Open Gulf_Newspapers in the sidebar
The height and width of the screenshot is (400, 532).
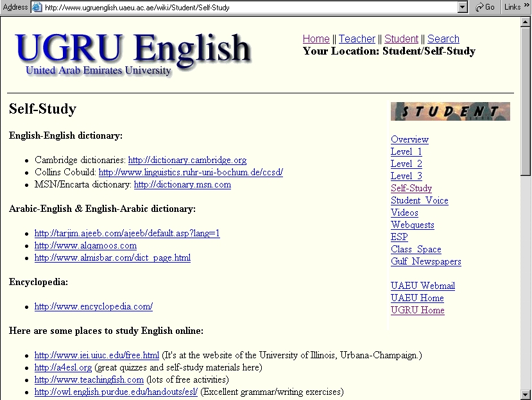pos(425,262)
